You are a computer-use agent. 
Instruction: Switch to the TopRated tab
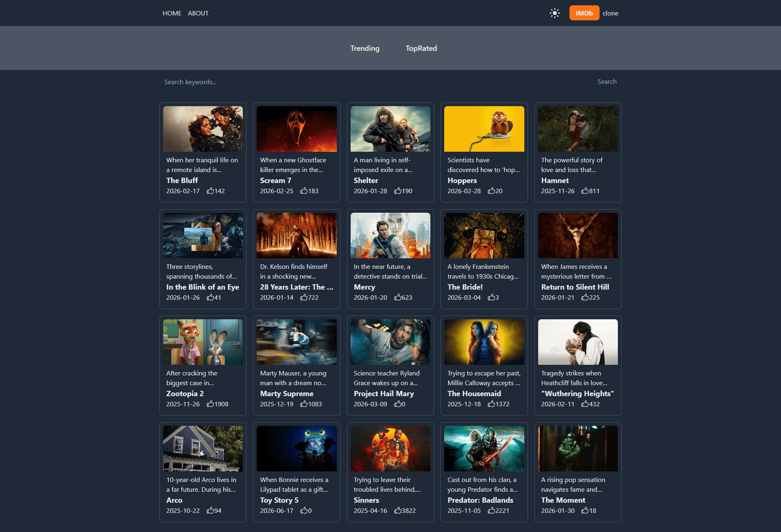click(421, 48)
